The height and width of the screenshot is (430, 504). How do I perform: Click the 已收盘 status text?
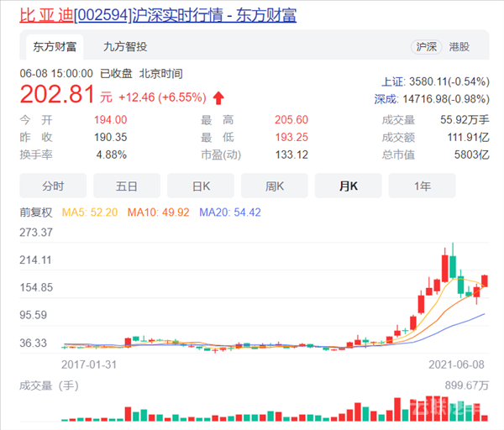click(116, 74)
